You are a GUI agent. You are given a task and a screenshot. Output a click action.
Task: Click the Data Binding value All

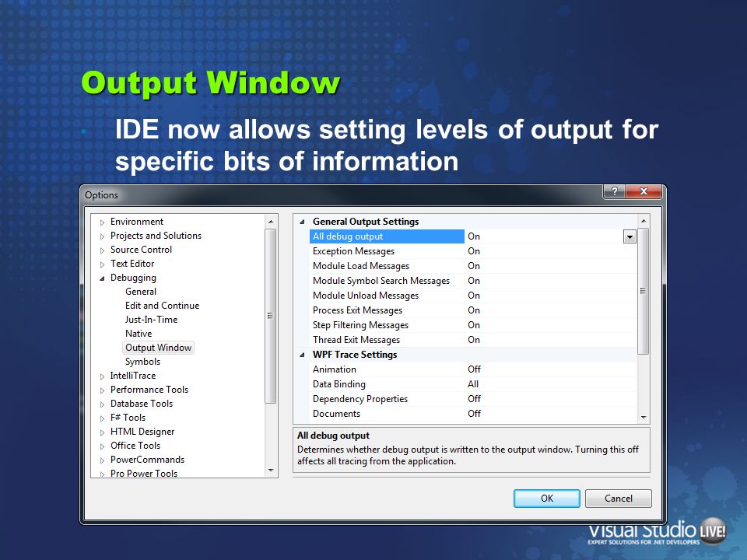(473, 384)
